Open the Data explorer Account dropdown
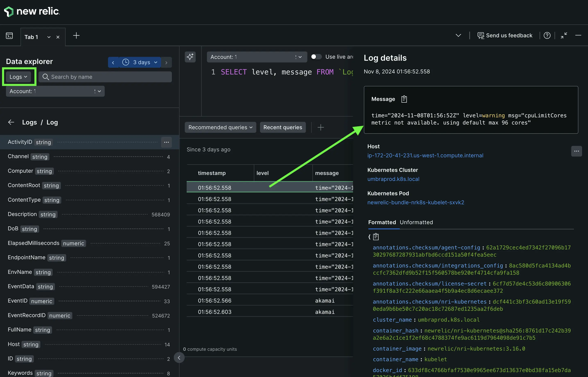Image resolution: width=588 pixels, height=377 pixels. click(x=55, y=91)
